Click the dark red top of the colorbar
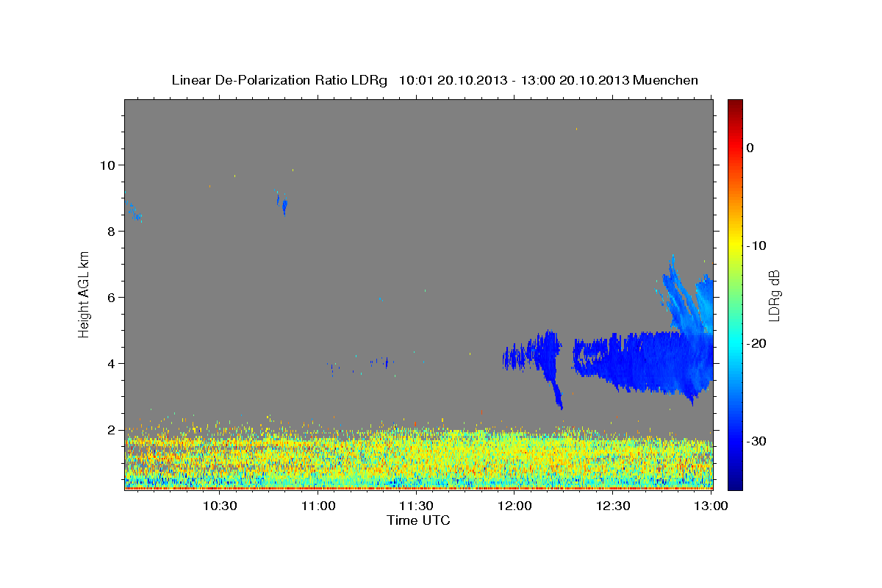The image size is (882, 588). tap(735, 104)
